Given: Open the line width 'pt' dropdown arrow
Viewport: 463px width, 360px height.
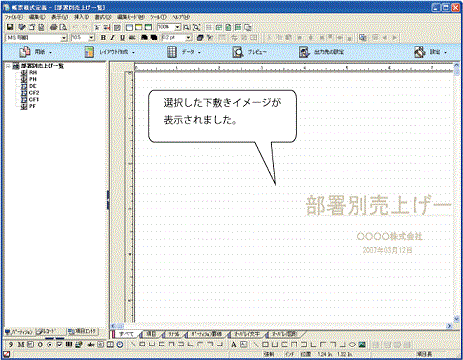Looking at the screenshot, I should coord(188,38).
